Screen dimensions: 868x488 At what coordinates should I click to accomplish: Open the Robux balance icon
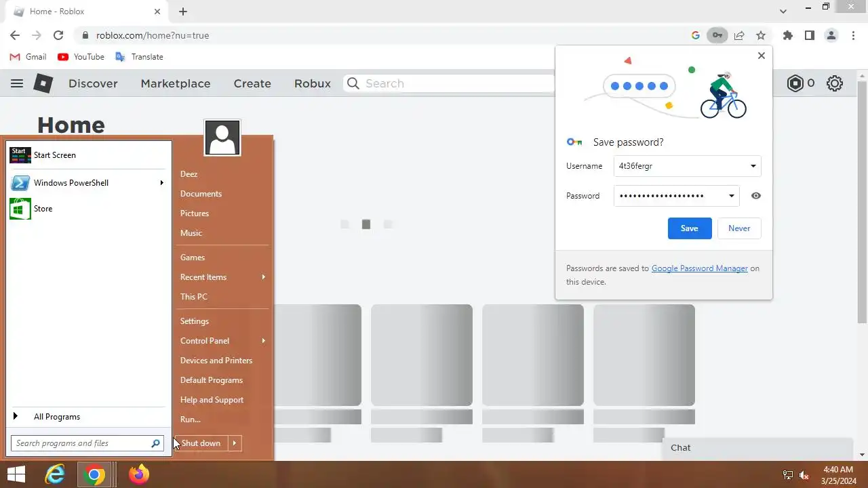(x=795, y=83)
